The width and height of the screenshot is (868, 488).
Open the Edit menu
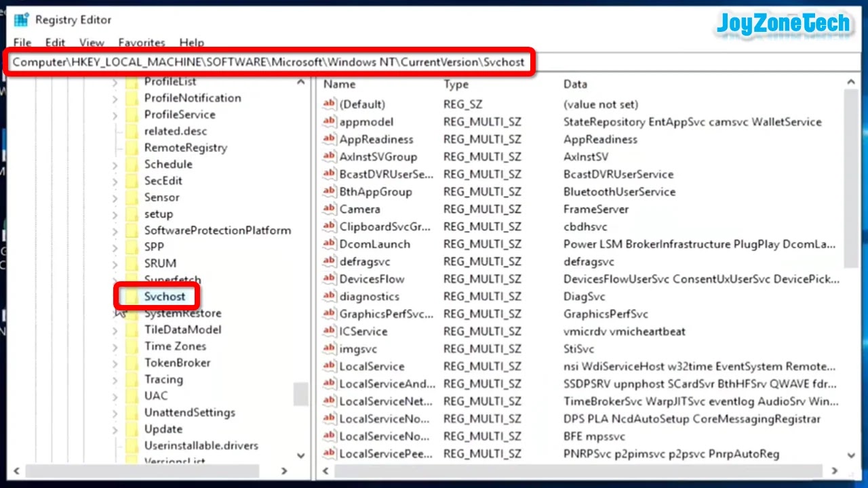[55, 42]
